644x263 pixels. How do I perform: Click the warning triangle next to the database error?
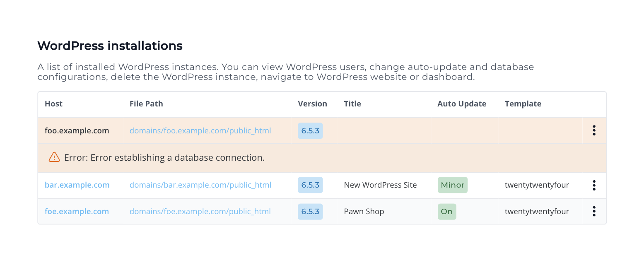click(54, 157)
